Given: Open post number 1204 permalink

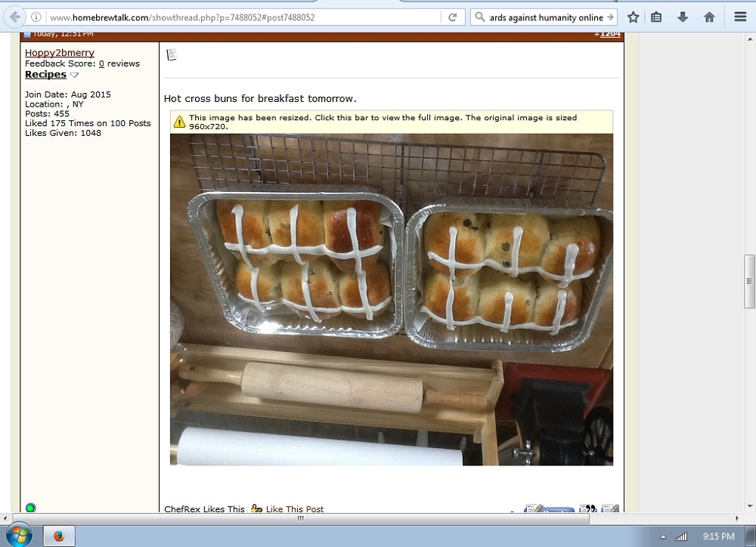Looking at the screenshot, I should [610, 34].
